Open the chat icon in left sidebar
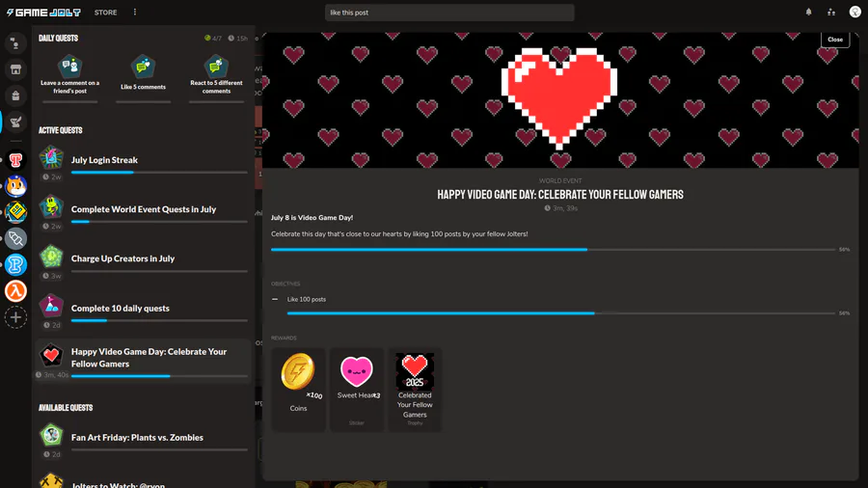Viewport: 868px width, 488px height. (15, 43)
